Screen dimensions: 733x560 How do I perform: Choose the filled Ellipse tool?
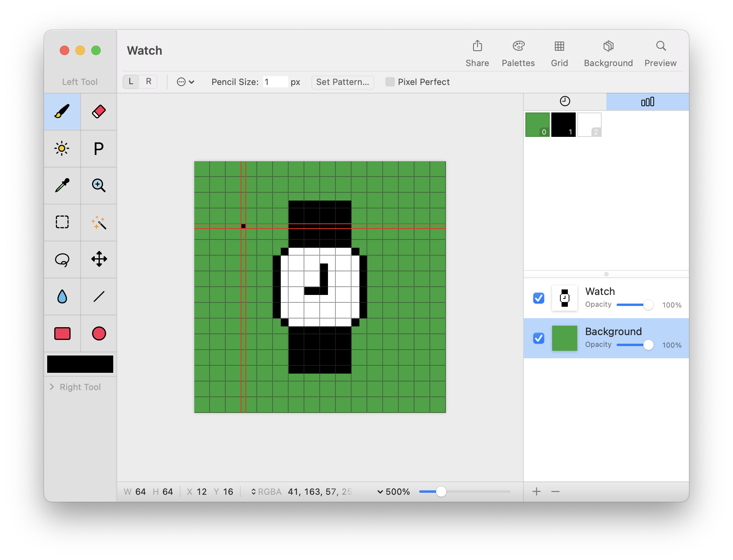click(x=99, y=333)
